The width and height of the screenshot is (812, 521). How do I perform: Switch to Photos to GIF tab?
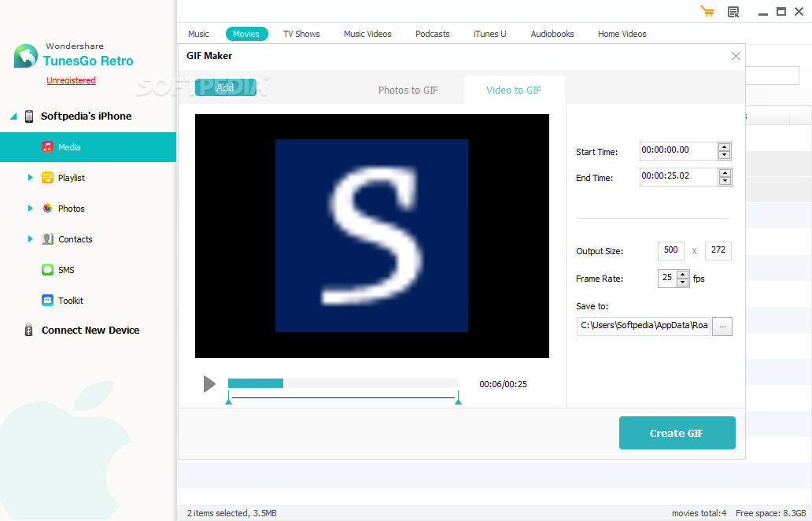click(408, 91)
